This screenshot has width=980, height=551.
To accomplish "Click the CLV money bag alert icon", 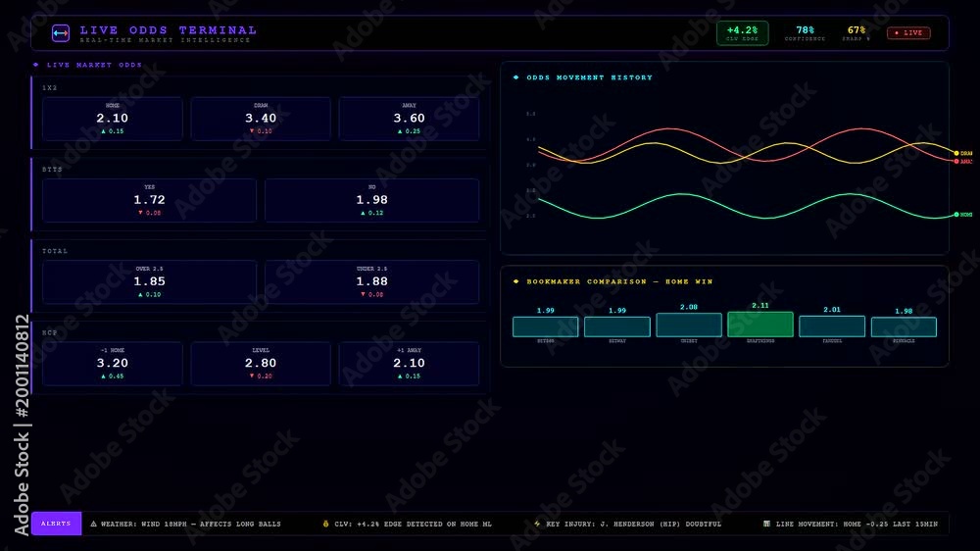I will (325, 525).
